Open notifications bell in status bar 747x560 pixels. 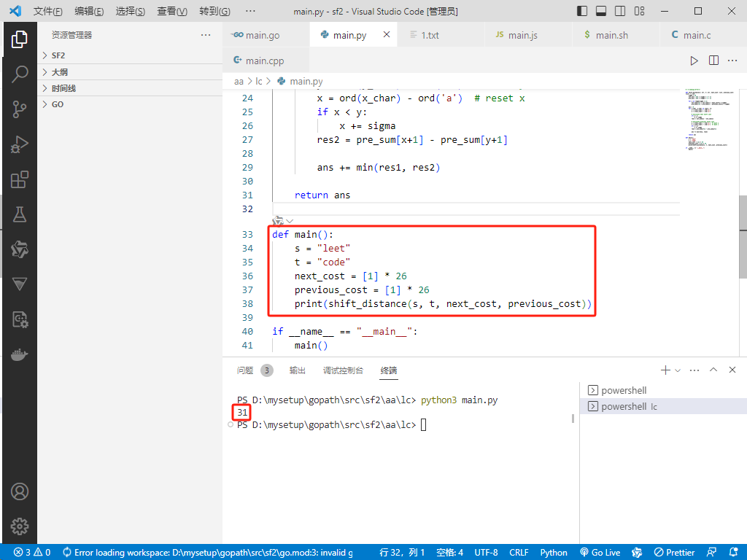tap(734, 553)
